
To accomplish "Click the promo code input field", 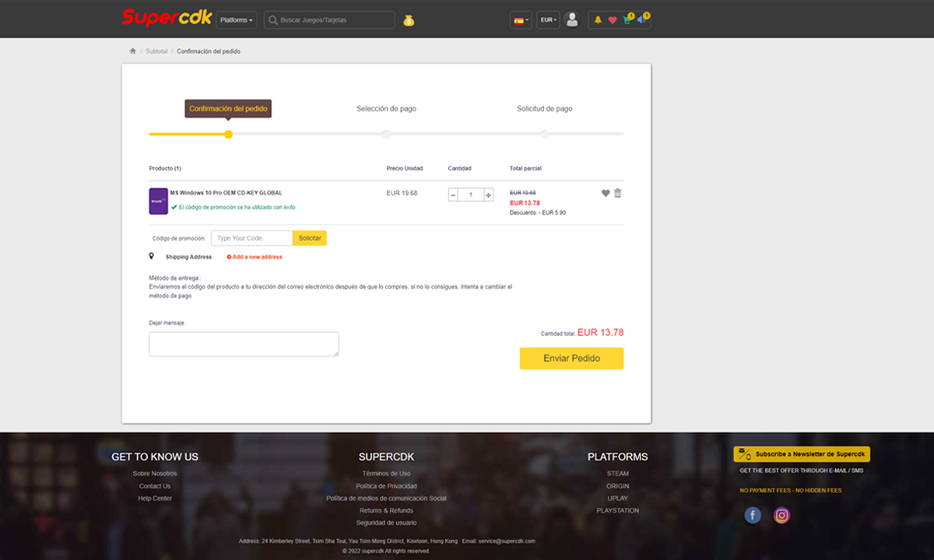I will coord(251,238).
